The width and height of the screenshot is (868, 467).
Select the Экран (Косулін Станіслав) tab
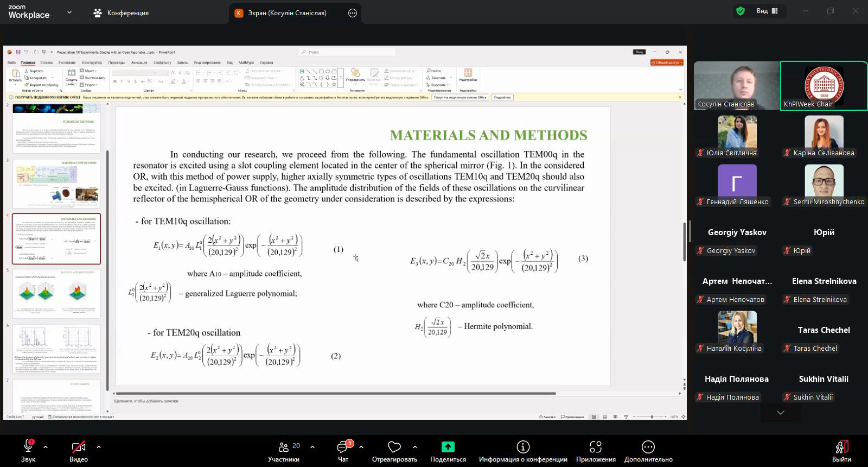coord(287,13)
